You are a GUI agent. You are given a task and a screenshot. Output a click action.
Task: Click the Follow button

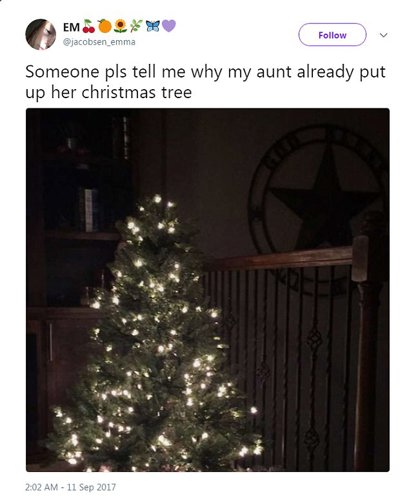pyautogui.click(x=332, y=35)
